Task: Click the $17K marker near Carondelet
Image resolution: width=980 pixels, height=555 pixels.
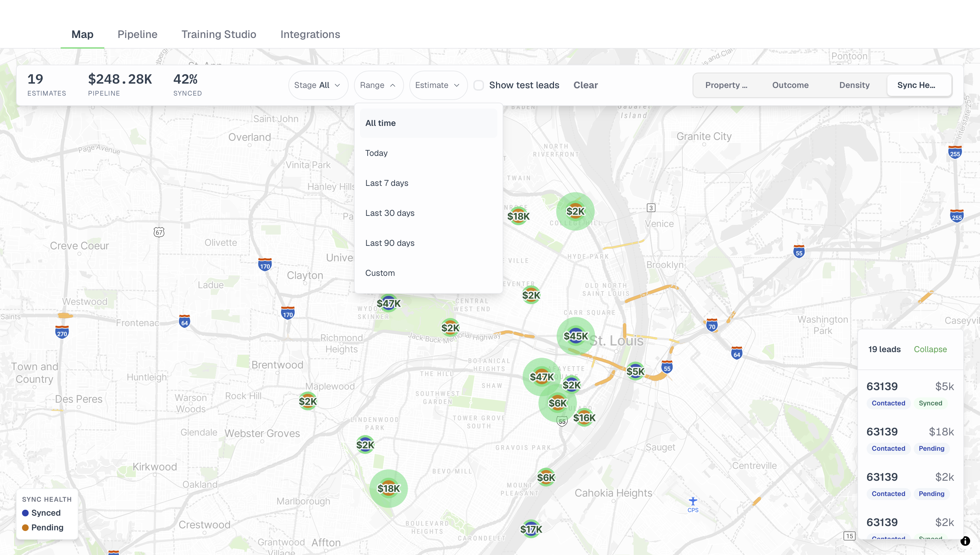Action: (x=531, y=529)
